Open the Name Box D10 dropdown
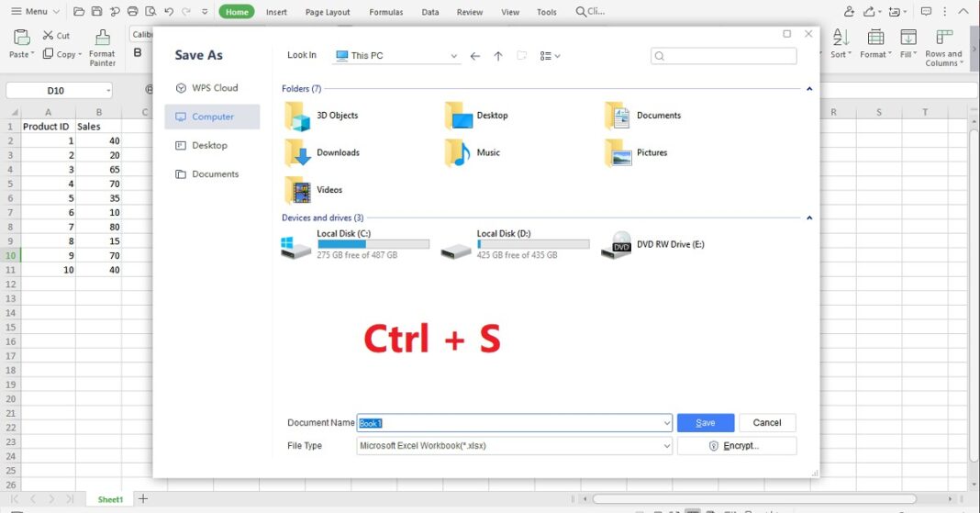The image size is (980, 513). pyautogui.click(x=108, y=91)
